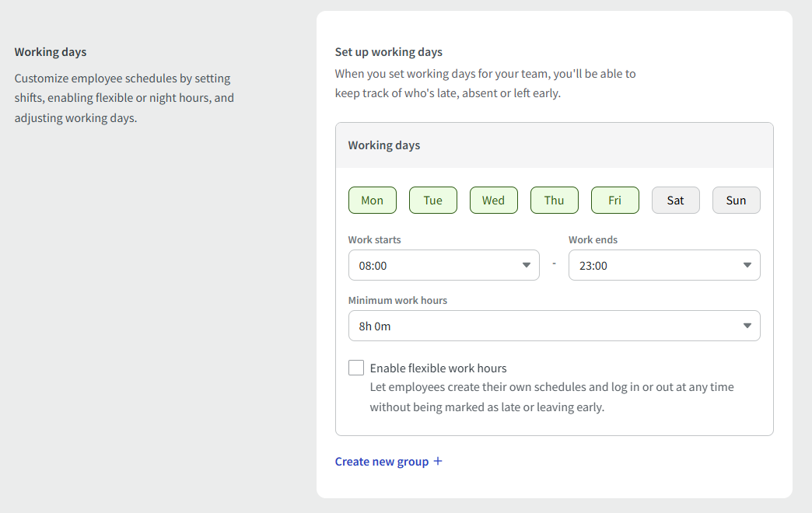Open the Work starts 08:00 dropdown
This screenshot has width=812, height=513.
[436, 266]
